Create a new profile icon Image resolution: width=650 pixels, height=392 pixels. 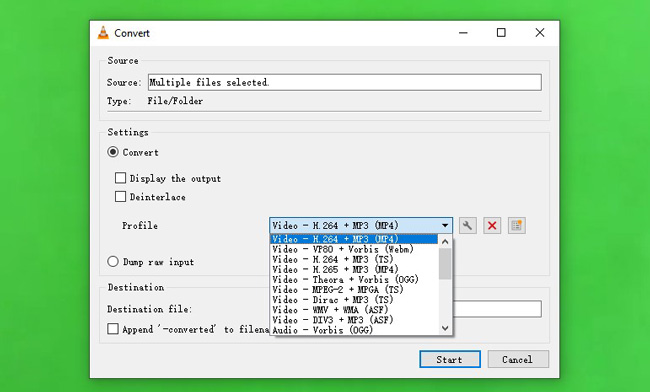[517, 226]
